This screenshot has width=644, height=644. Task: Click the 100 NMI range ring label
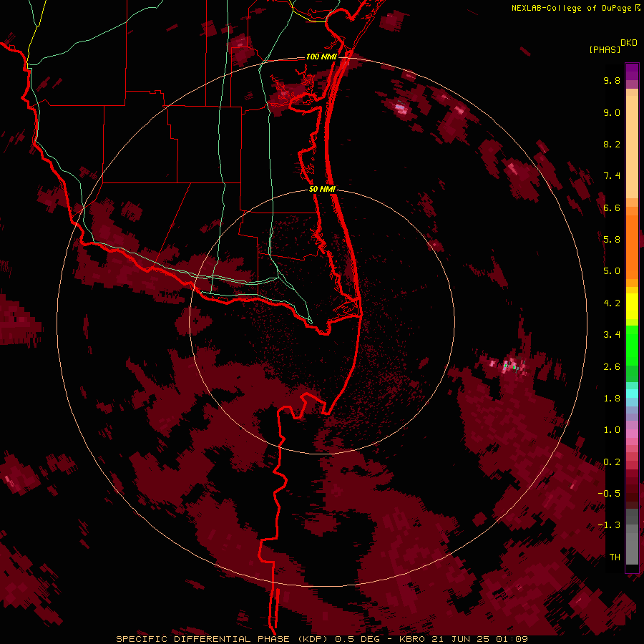point(321,57)
